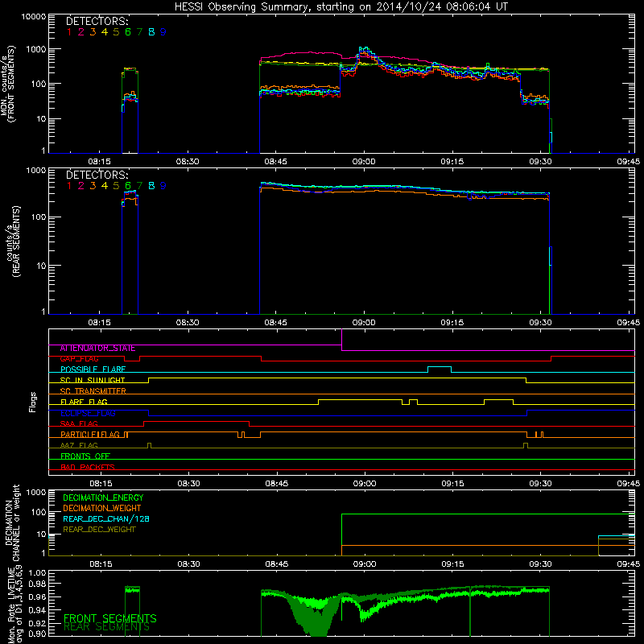This screenshot has height=644, width=644.
Task: Click detector 4 in the front segments legend
Action: [x=105, y=31]
